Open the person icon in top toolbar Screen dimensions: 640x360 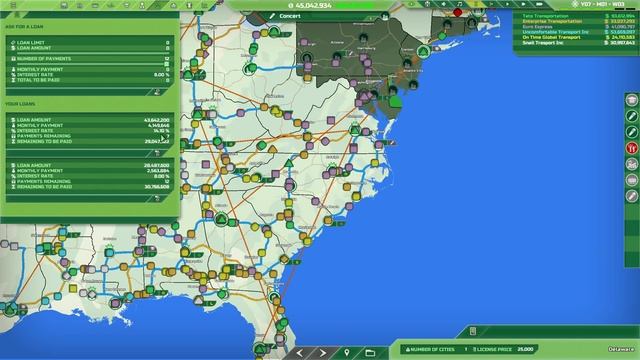[x=142, y=5]
